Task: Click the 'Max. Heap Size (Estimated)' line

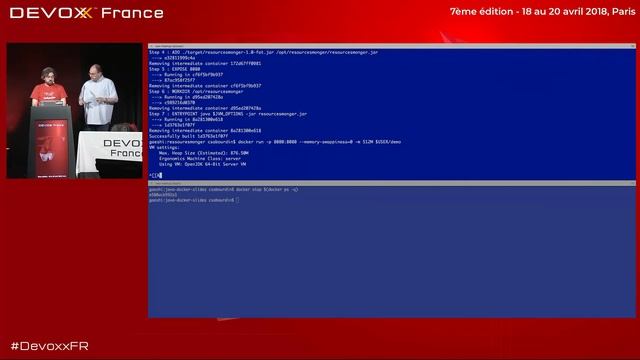Action: 204,153
